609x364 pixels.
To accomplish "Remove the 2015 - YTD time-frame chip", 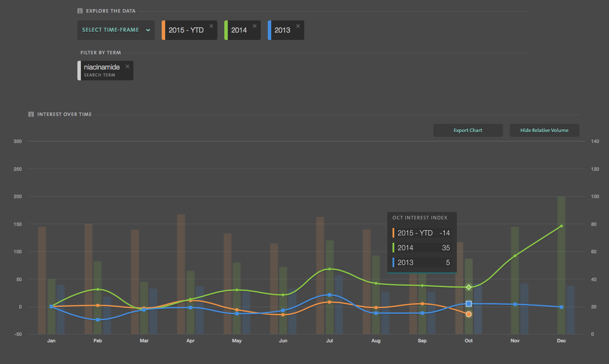I will click(211, 26).
